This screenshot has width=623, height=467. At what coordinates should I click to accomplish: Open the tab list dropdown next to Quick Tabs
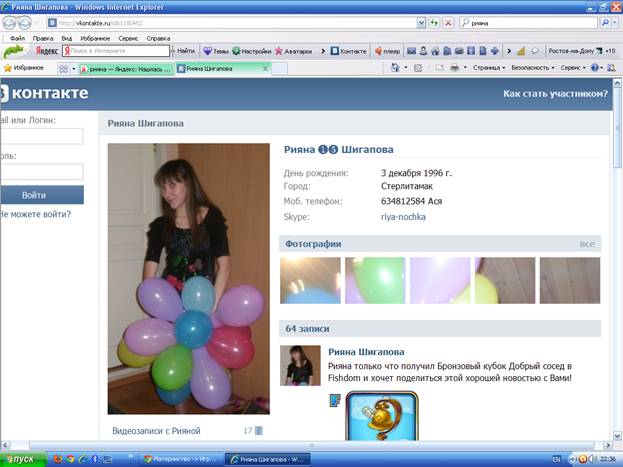(x=74, y=69)
